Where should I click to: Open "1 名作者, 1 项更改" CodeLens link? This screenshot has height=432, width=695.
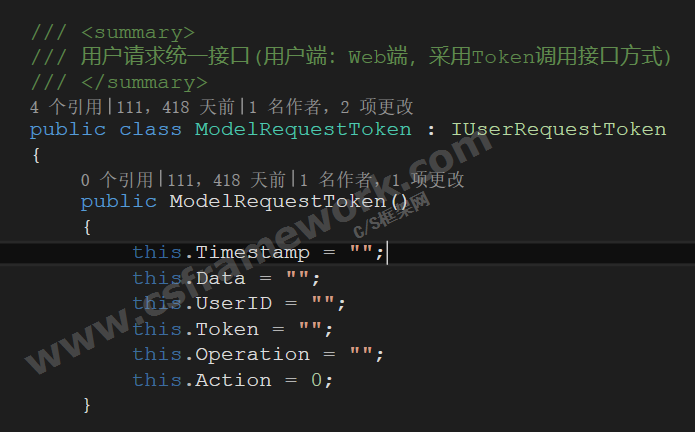coord(391,180)
